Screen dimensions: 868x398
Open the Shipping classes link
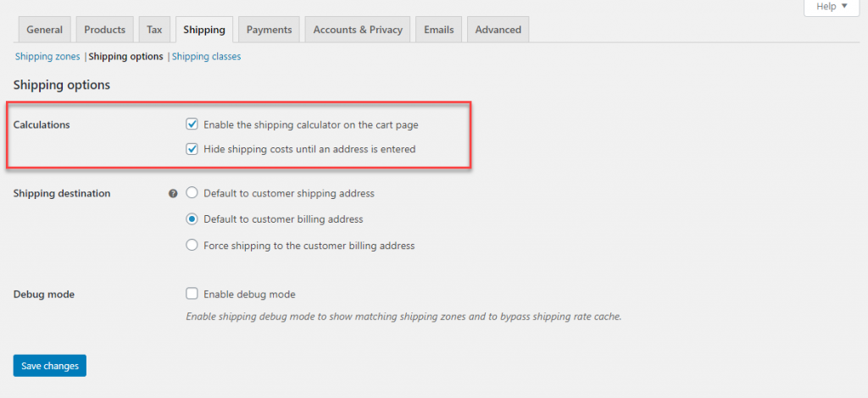pos(207,57)
